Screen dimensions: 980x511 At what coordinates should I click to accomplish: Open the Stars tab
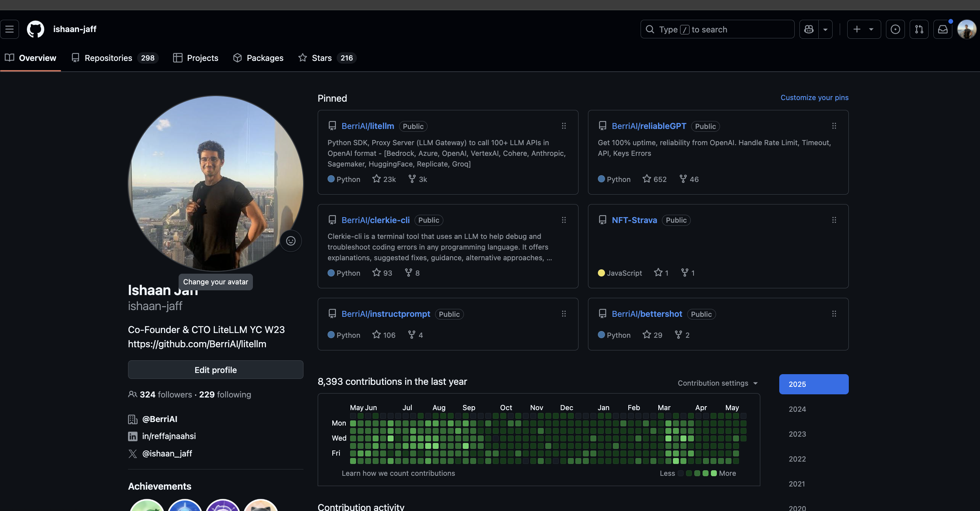click(x=322, y=58)
